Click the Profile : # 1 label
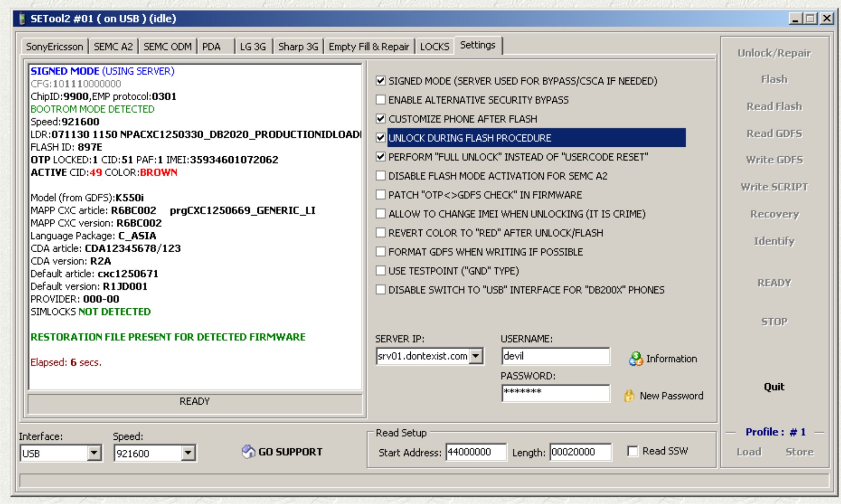Screen dimensions: 841x504 tap(775, 432)
